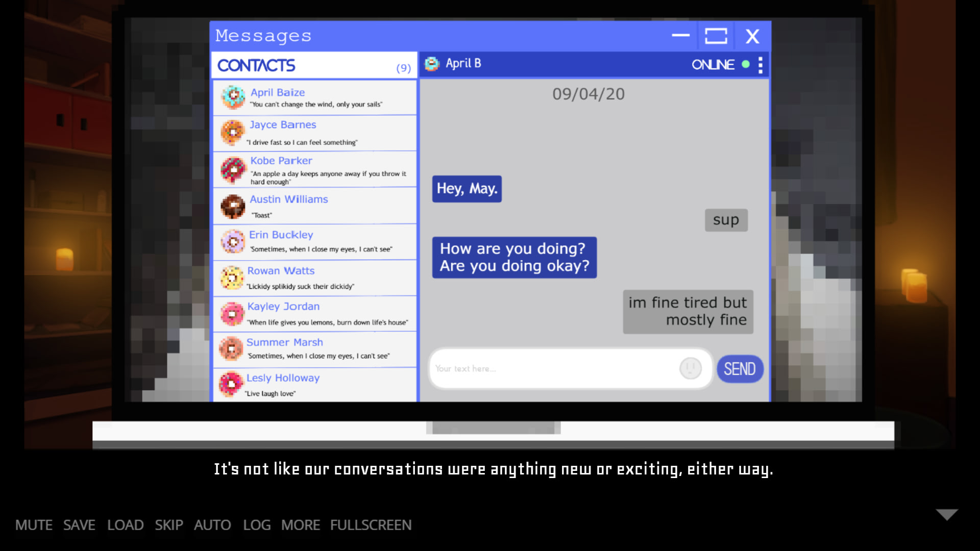Click April Baize's donut avatar icon
This screenshot has width=980, height=551.
233,96
